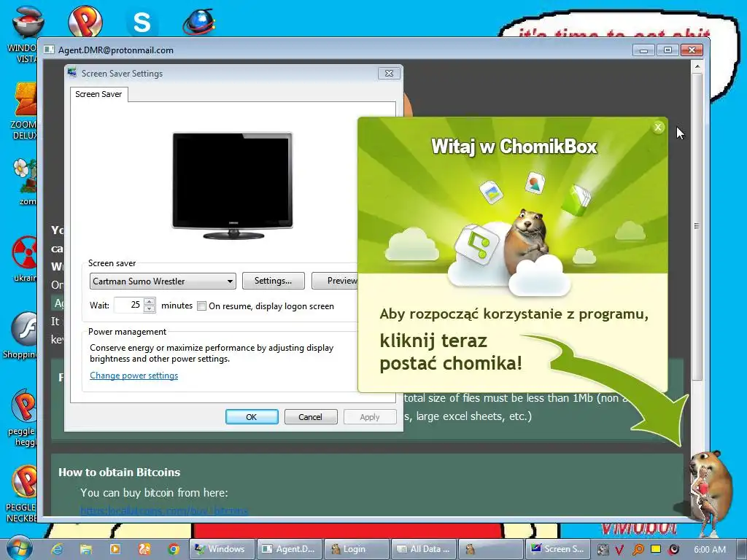Open the blue globe desktop icon
The height and width of the screenshot is (560, 747).
click(198, 21)
